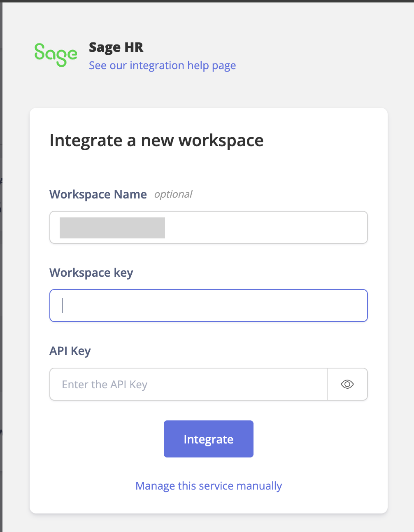Click into the Workspace key field
Viewport: 414px width, 532px height.
(x=209, y=306)
